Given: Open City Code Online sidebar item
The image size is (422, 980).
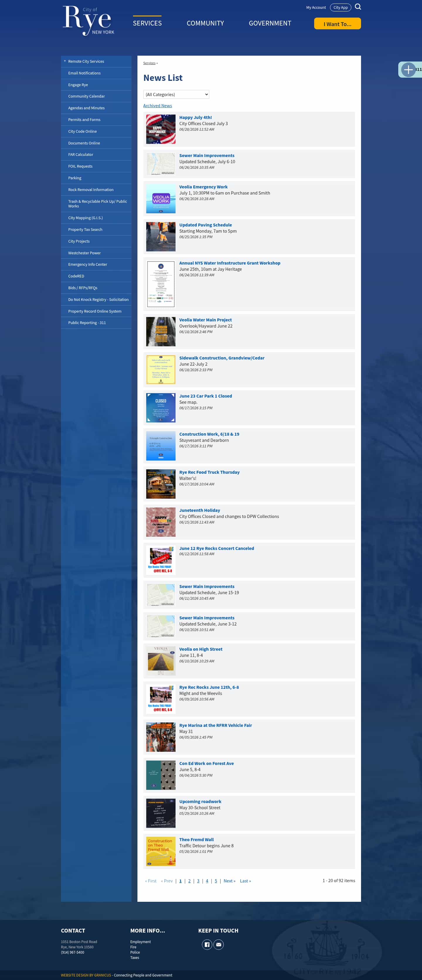Looking at the screenshot, I should pyautogui.click(x=96, y=131).
